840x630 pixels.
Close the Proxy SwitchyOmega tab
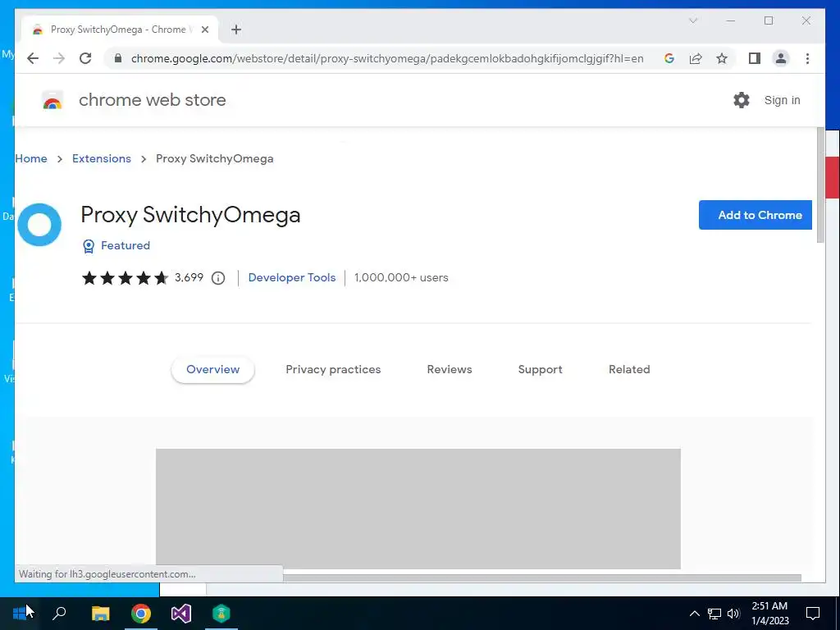(x=204, y=30)
